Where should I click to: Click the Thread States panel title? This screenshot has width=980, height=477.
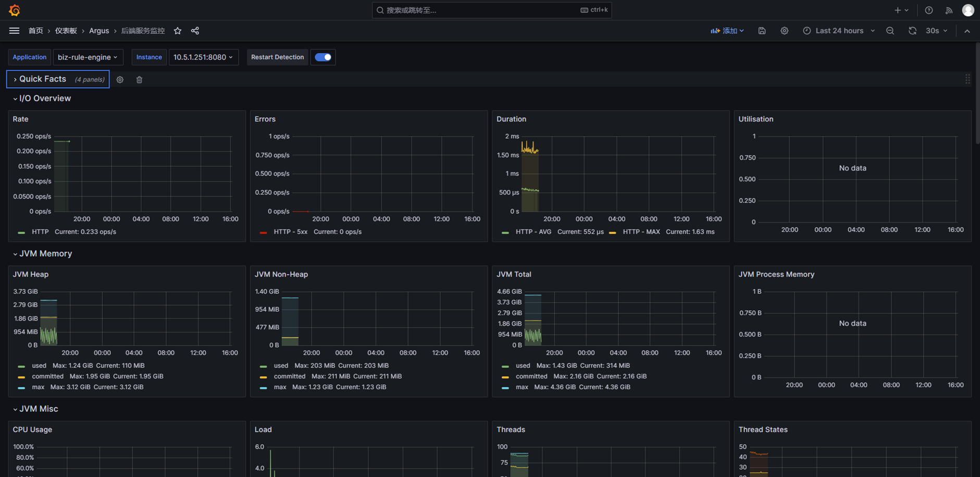763,430
